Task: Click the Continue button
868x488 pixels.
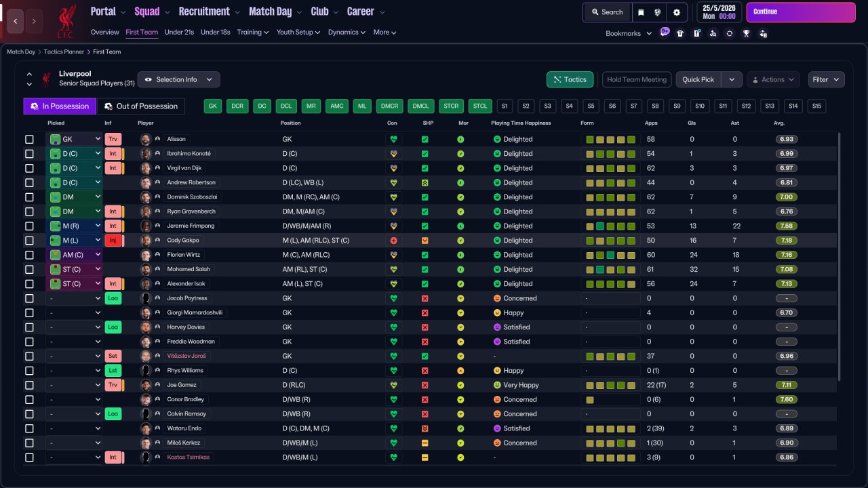Action: click(801, 12)
